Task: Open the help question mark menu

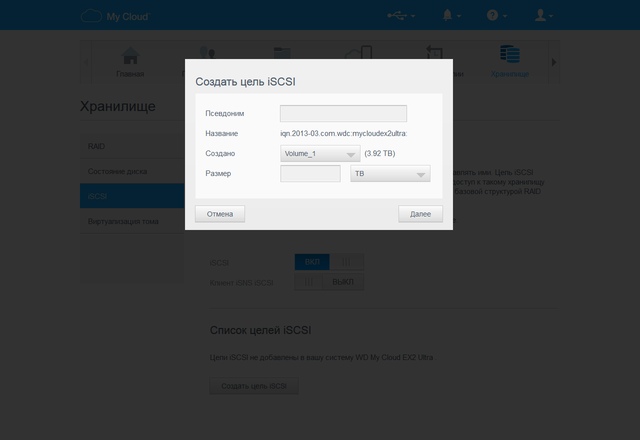Action: click(496, 16)
